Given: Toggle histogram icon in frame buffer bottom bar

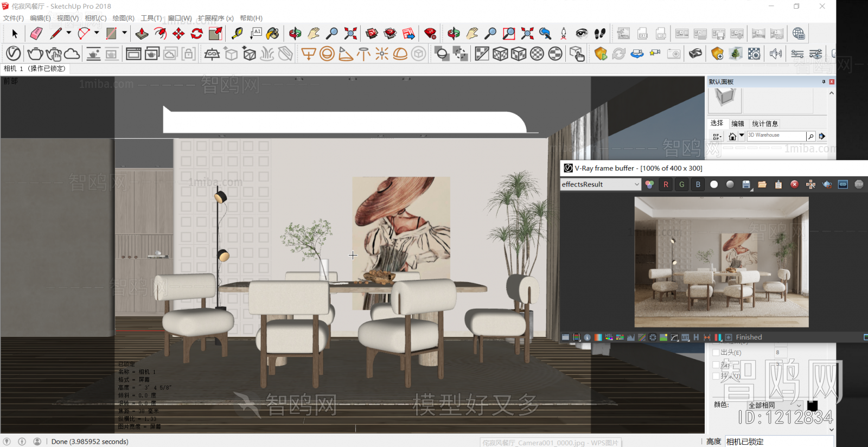Looking at the screenshot, I should click(630, 337).
